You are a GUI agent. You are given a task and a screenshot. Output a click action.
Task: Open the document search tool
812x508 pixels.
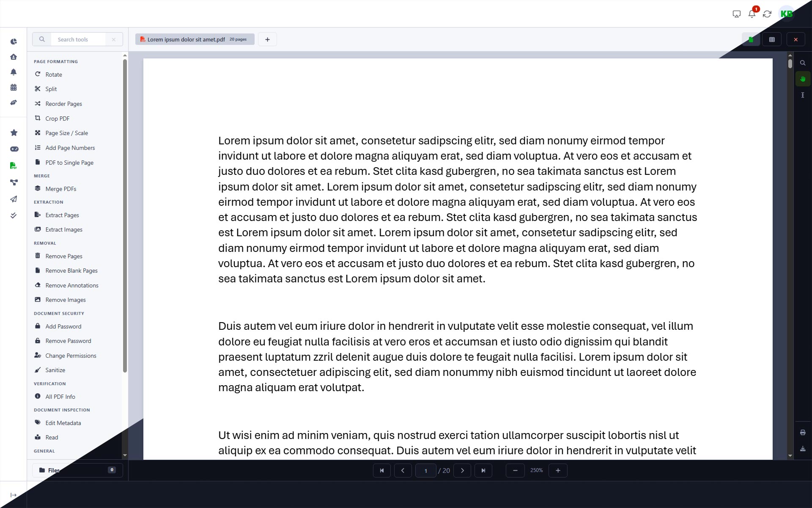coord(803,63)
